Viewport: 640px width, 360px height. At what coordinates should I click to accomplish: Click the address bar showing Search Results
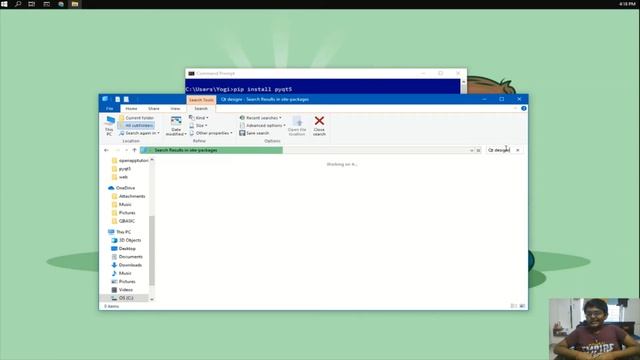click(x=305, y=150)
